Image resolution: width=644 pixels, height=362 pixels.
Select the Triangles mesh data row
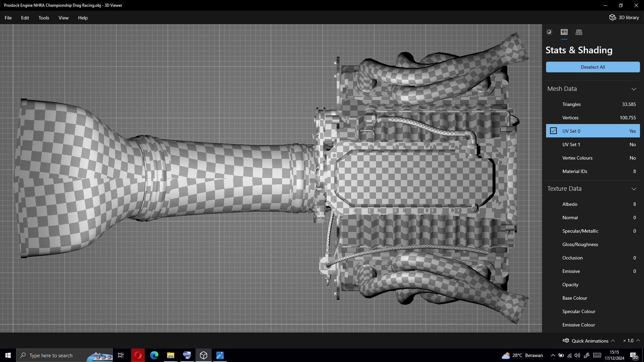point(593,104)
